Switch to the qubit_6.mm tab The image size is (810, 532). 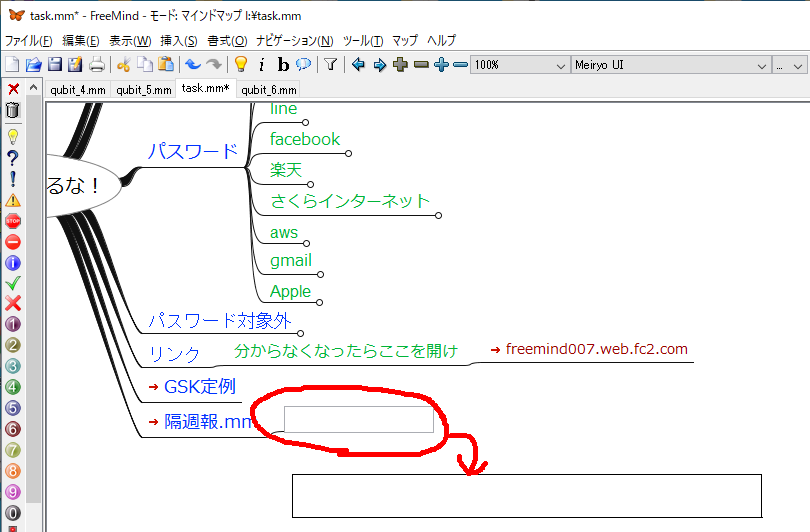[x=268, y=89]
